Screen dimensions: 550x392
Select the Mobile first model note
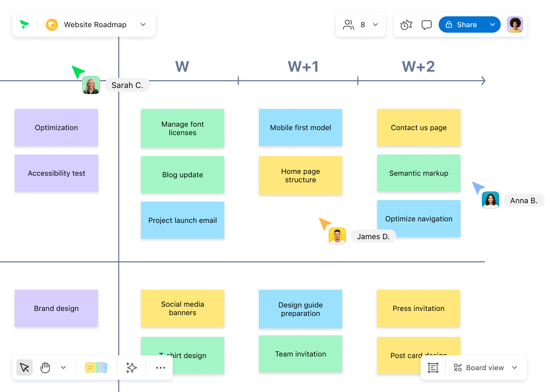click(300, 127)
